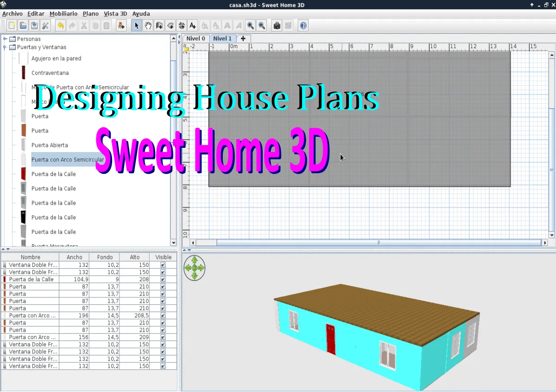
Task: Click the blue Help question mark icon
Action: coord(303,25)
